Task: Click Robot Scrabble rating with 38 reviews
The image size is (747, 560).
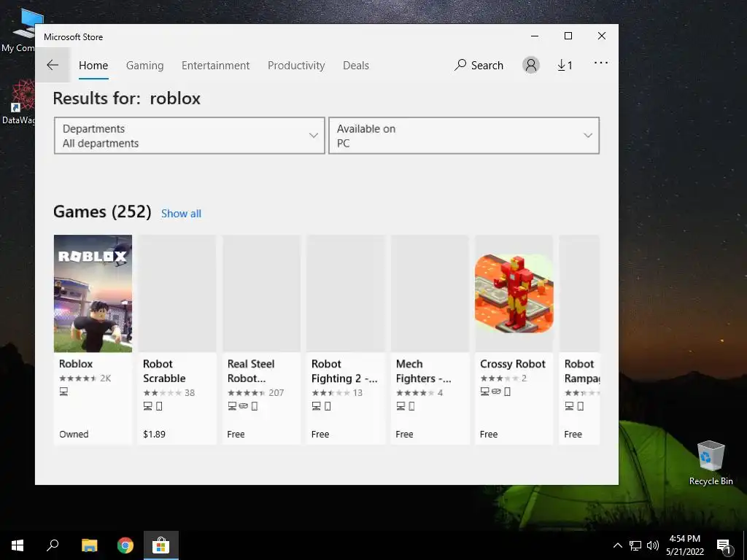Action: point(169,393)
